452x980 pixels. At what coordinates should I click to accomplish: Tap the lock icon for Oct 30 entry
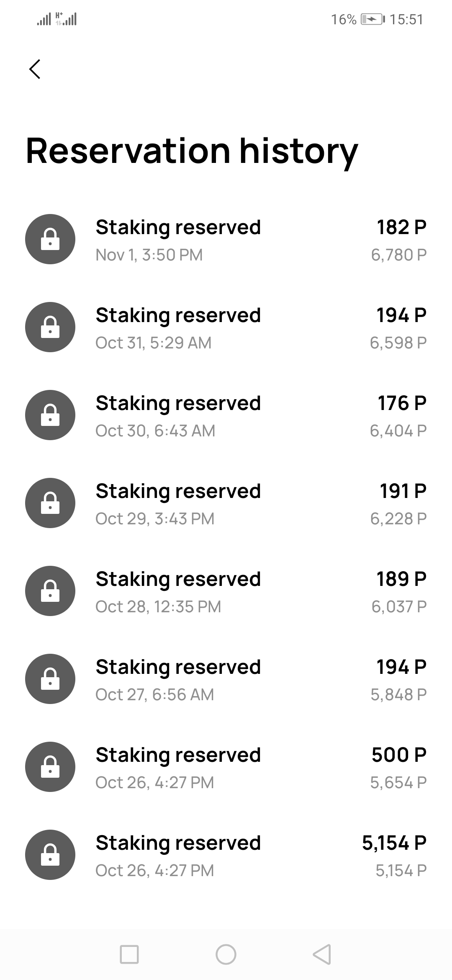pos(50,415)
